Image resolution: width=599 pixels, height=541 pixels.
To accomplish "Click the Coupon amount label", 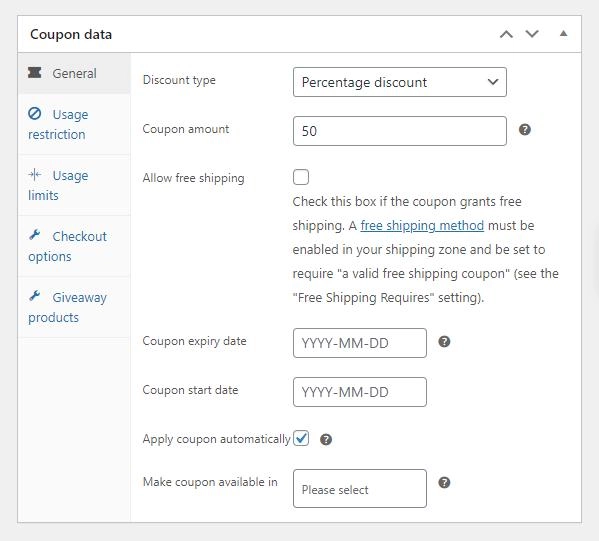I will click(186, 129).
